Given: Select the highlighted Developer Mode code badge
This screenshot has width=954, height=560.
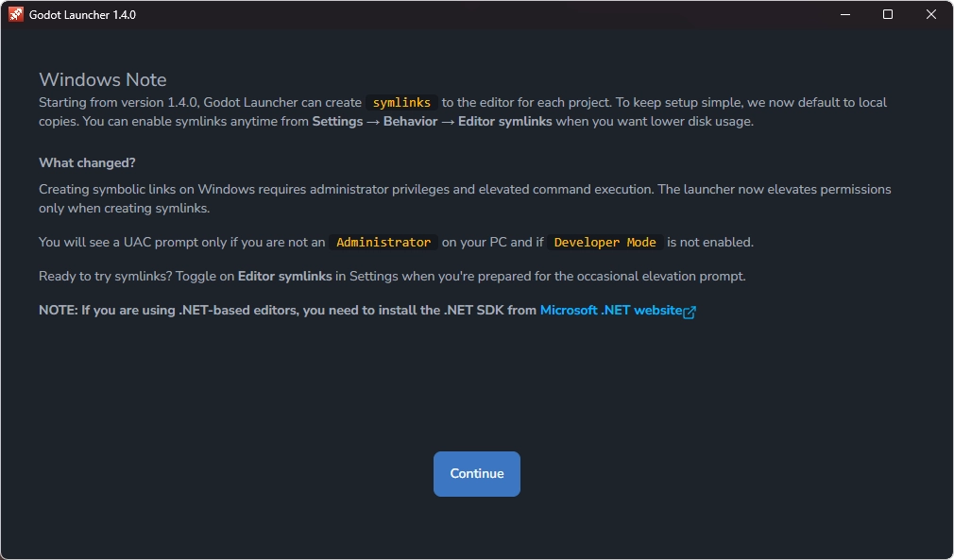Looking at the screenshot, I should click(604, 242).
